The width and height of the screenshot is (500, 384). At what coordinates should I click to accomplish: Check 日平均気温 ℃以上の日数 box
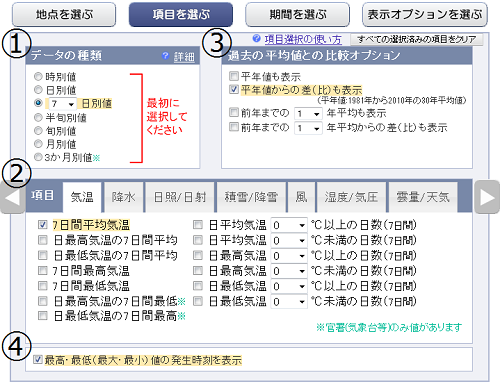[198, 225]
